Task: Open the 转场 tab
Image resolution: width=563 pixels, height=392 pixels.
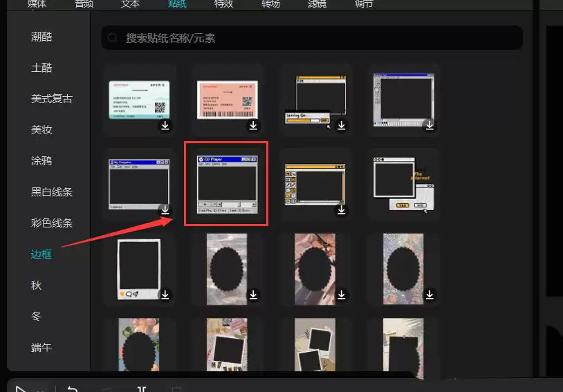Action: tap(270, 4)
